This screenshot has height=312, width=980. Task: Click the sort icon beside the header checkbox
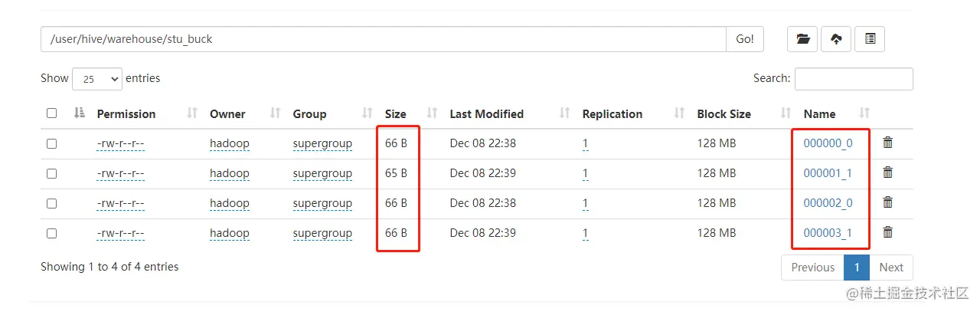(x=79, y=113)
